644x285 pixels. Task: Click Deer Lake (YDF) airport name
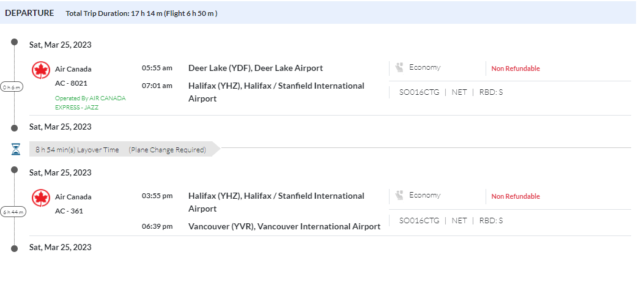[x=255, y=68]
